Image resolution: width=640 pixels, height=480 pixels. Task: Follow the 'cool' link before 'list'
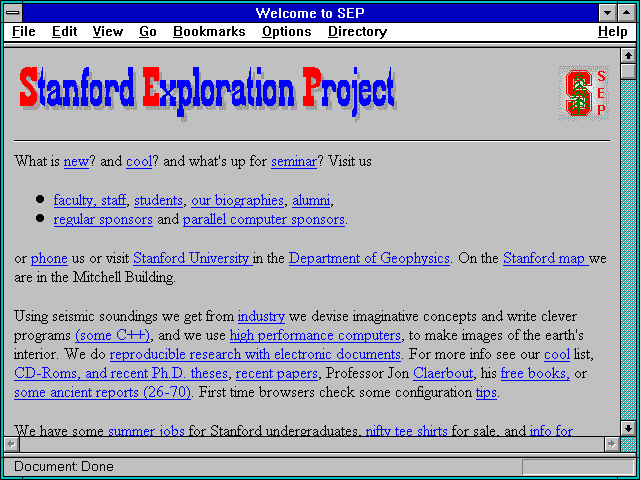557,354
